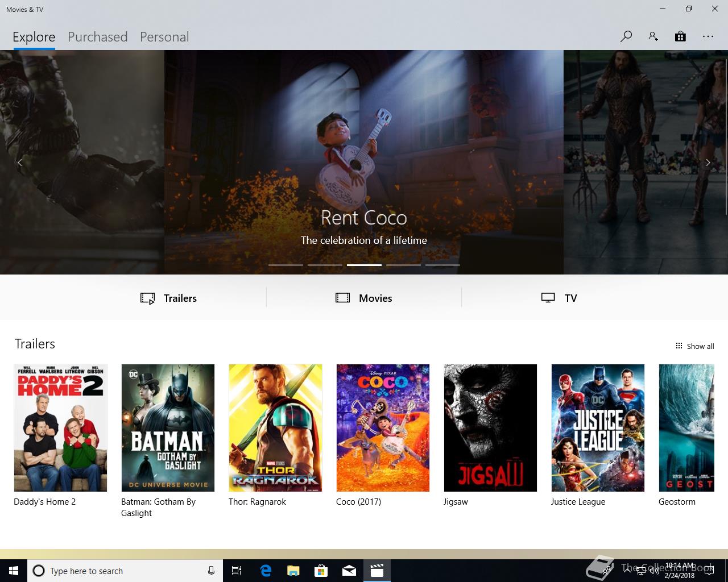728x582 pixels.
Task: Switch to the Purchased tab
Action: tap(98, 37)
